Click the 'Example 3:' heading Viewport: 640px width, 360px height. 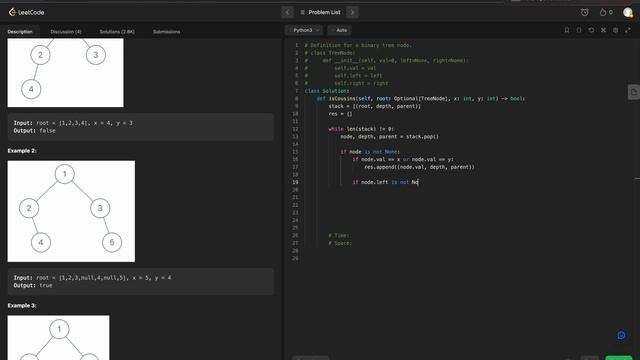[x=22, y=305]
